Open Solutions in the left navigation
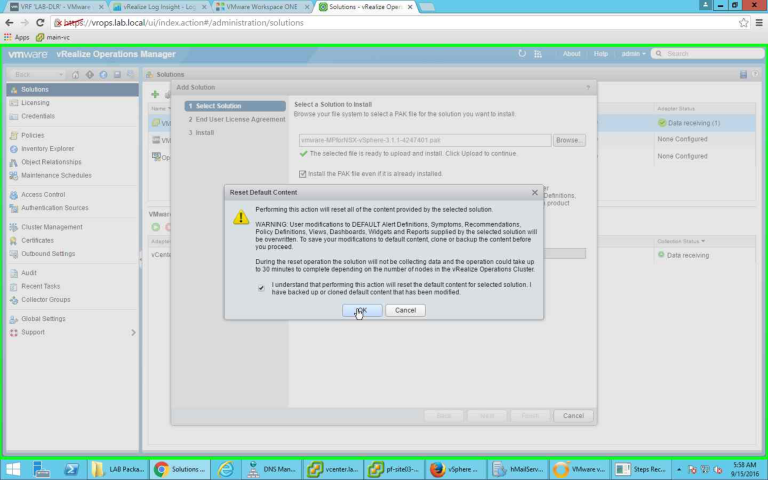Screen dimensions: 768x480 (x=72, y=89)
